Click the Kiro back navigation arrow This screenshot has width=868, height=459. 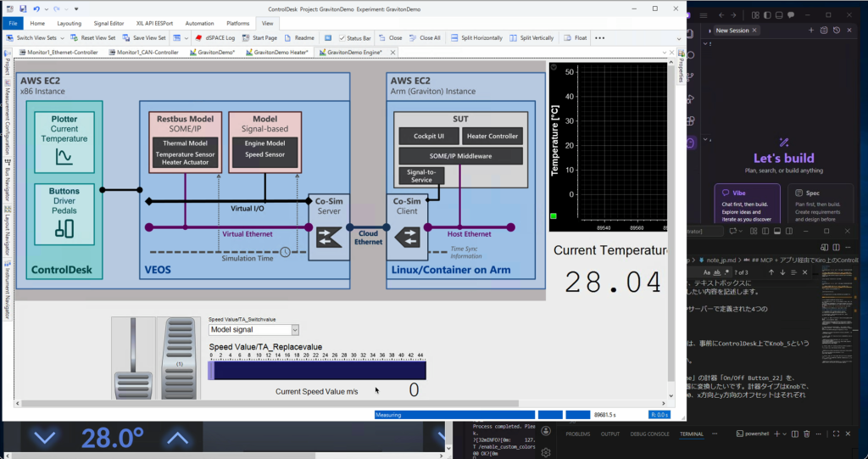pyautogui.click(x=721, y=15)
